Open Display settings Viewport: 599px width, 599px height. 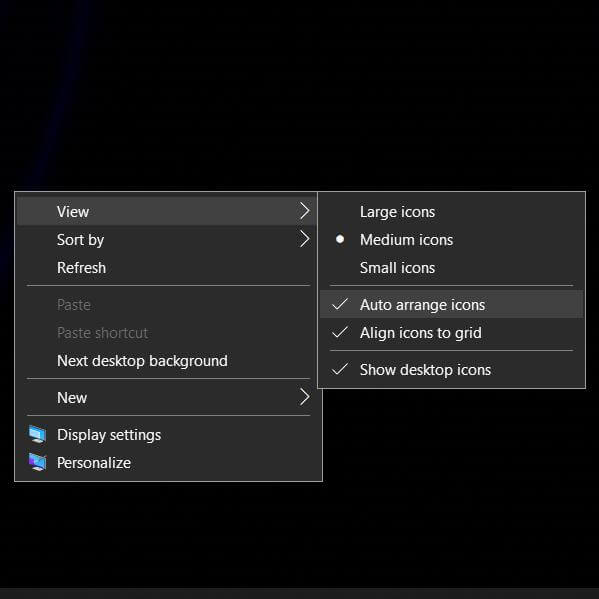[167, 435]
